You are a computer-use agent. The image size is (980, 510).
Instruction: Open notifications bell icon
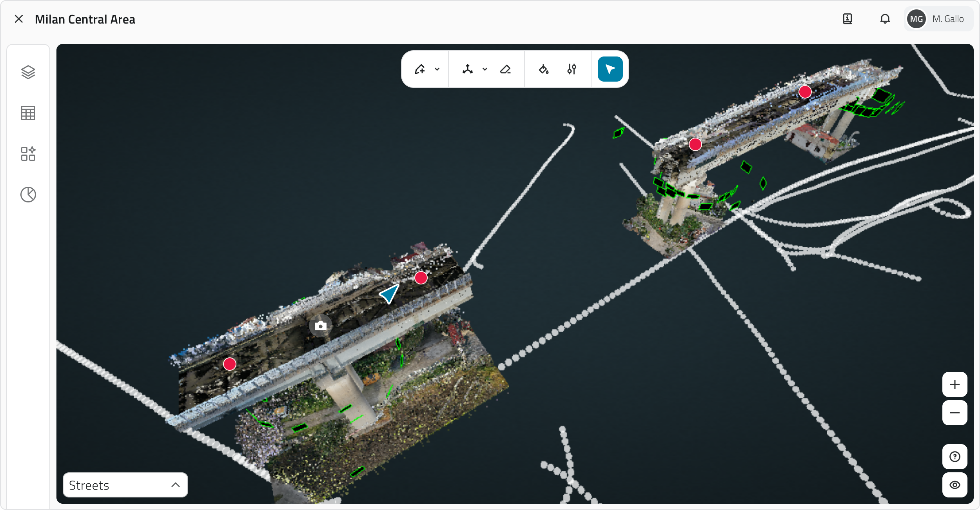pos(885,19)
